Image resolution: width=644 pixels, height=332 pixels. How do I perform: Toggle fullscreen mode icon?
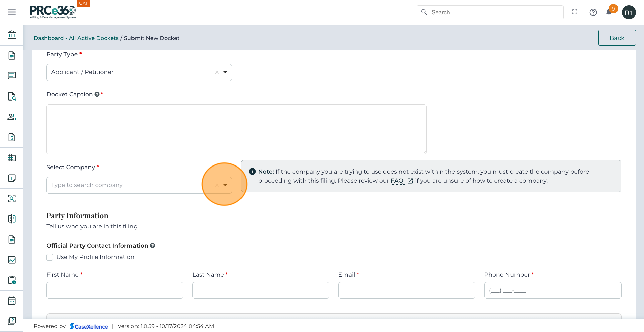pos(575,12)
